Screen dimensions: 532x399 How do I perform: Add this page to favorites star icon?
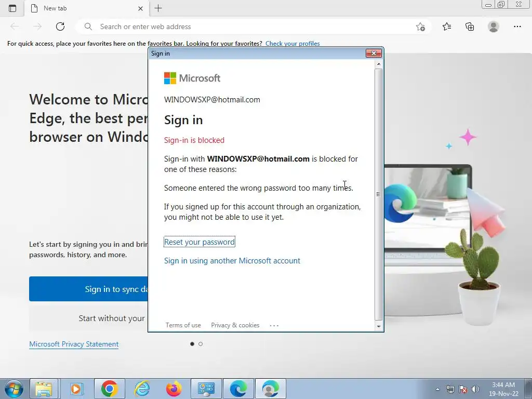coord(420,27)
